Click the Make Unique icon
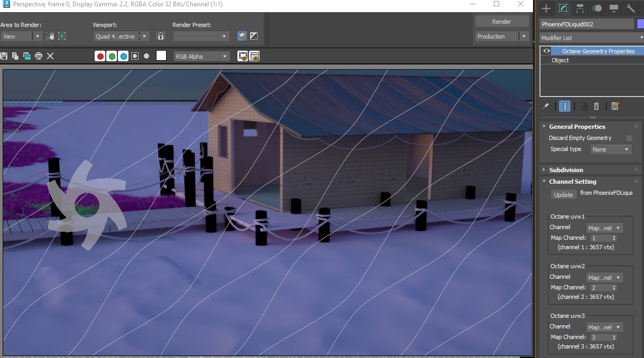Viewport: 644px width, 358px height. (584, 106)
